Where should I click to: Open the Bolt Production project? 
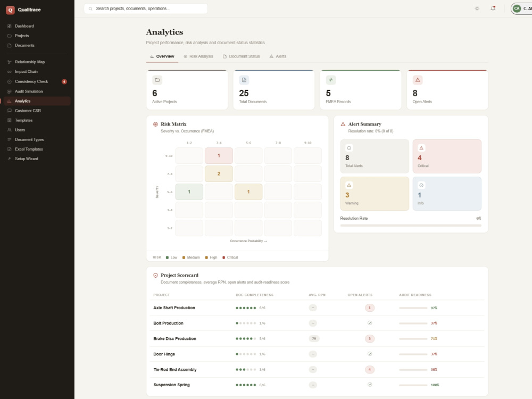[168, 323]
